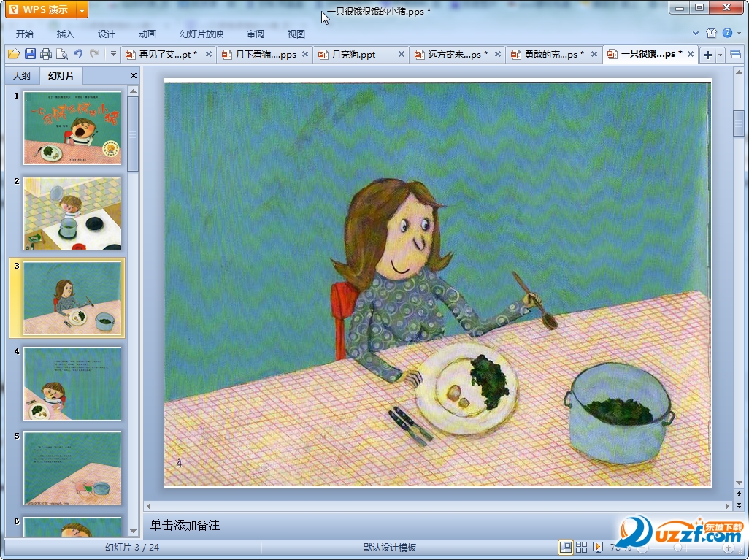This screenshot has height=560, width=749.
Task: Start slideshow from status bar icon
Action: point(598,547)
